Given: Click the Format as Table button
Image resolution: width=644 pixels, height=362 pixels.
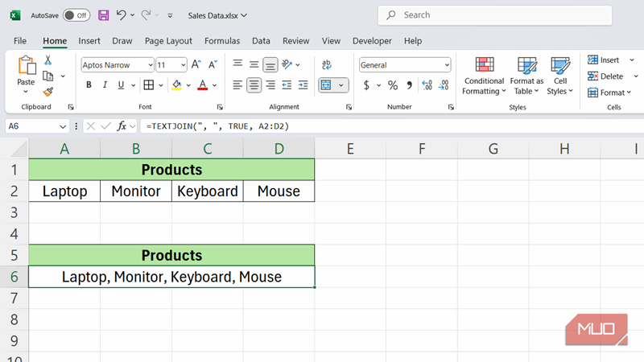Looking at the screenshot, I should [527, 76].
